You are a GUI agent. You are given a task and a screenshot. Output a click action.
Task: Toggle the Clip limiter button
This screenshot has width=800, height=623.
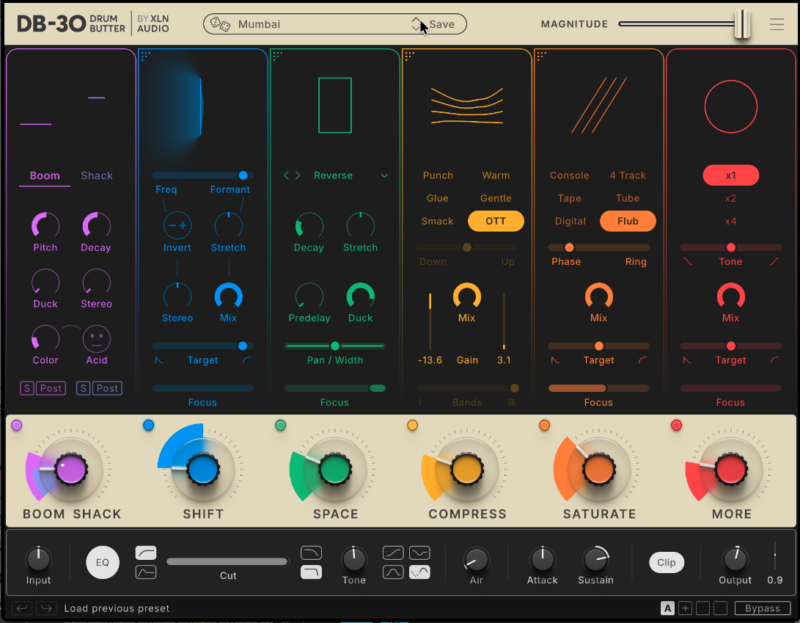pos(666,562)
